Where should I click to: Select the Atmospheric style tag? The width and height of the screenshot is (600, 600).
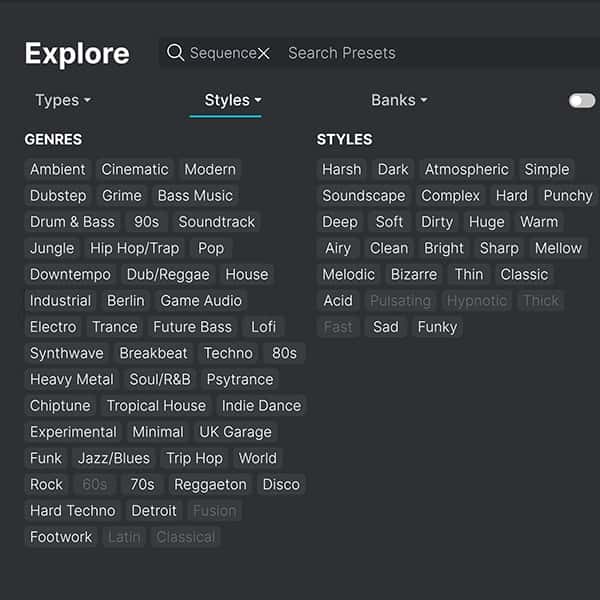pyautogui.click(x=466, y=169)
